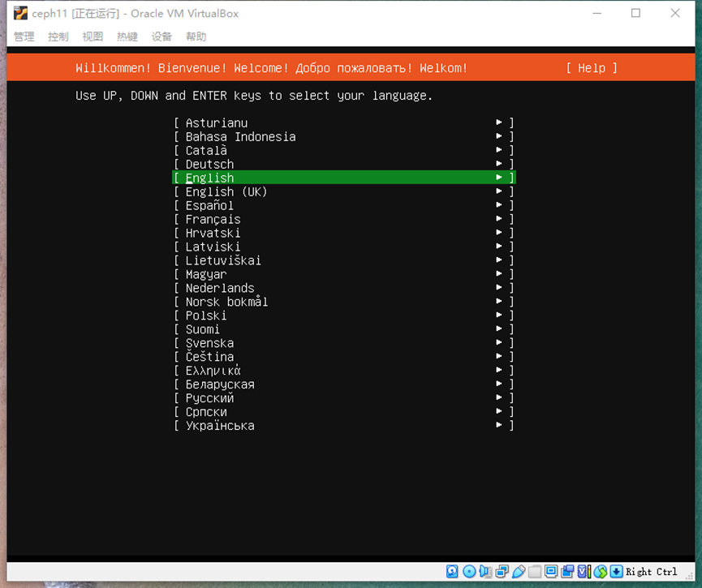Image resolution: width=702 pixels, height=588 pixels.
Task: Open the audio settings status icon
Action: tap(485, 572)
